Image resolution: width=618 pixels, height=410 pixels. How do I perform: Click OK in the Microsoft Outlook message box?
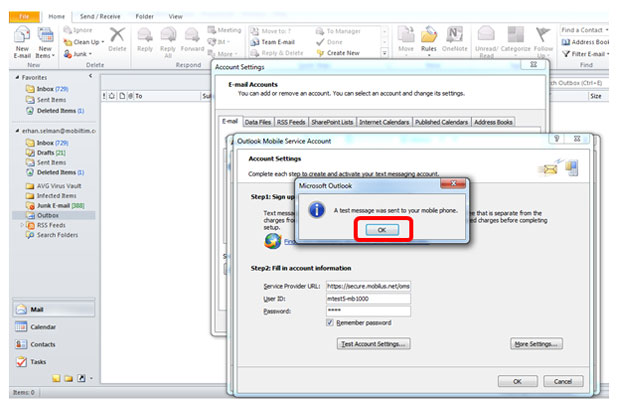[x=382, y=229]
